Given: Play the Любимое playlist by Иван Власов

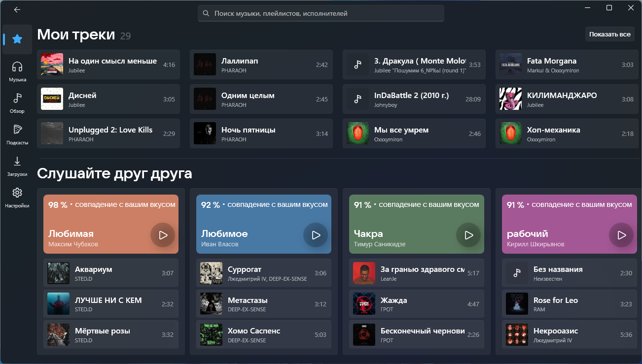Looking at the screenshot, I should [316, 235].
